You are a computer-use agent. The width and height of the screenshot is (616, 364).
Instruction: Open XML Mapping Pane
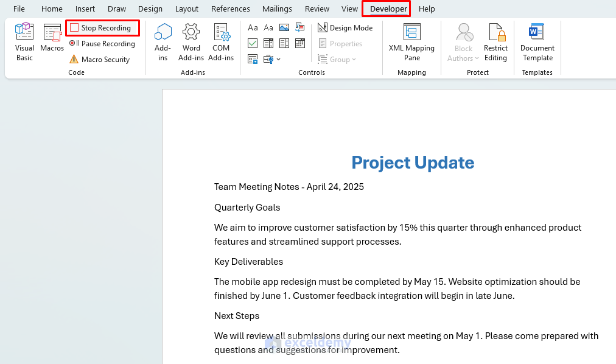pyautogui.click(x=411, y=41)
